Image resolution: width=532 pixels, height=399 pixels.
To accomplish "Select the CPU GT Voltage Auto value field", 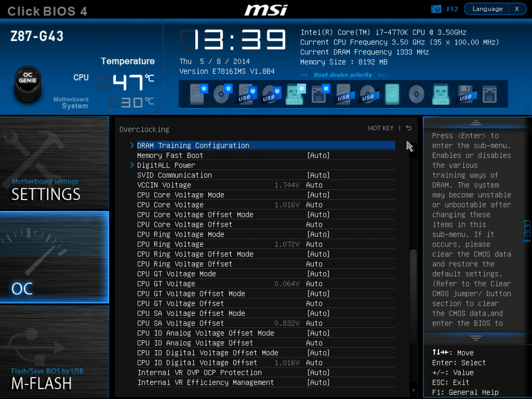I will tap(314, 284).
